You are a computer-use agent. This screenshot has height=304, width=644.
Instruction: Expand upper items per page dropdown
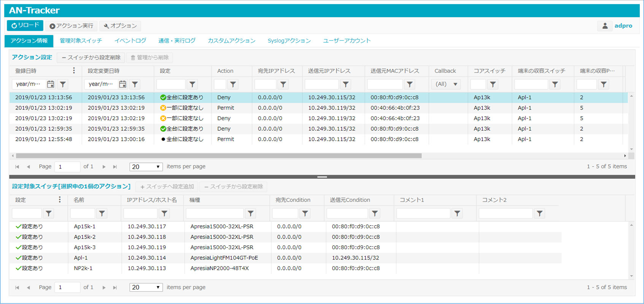(146, 167)
